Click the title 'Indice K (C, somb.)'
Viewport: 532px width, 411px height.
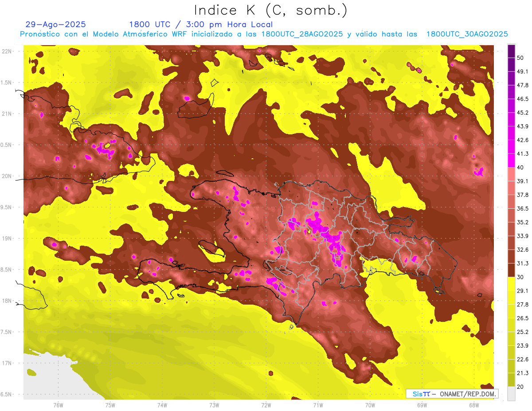coord(271,10)
